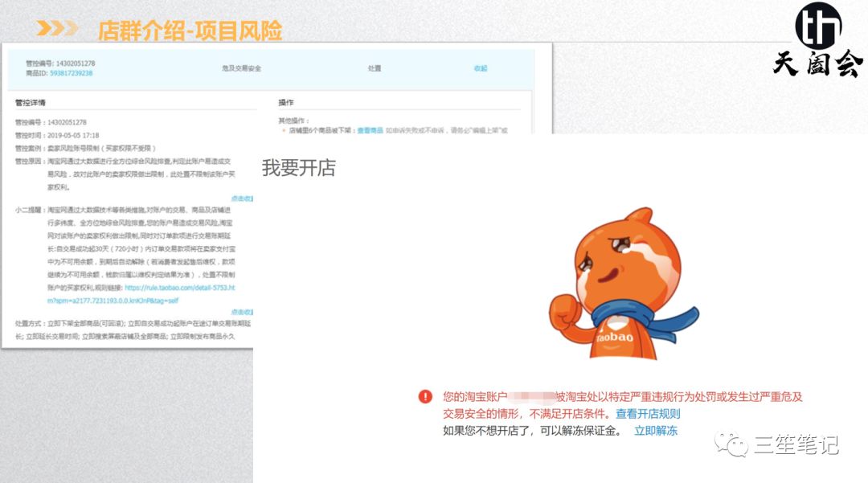Select 处置 column text in header row
This screenshot has width=868, height=483.
point(375,68)
